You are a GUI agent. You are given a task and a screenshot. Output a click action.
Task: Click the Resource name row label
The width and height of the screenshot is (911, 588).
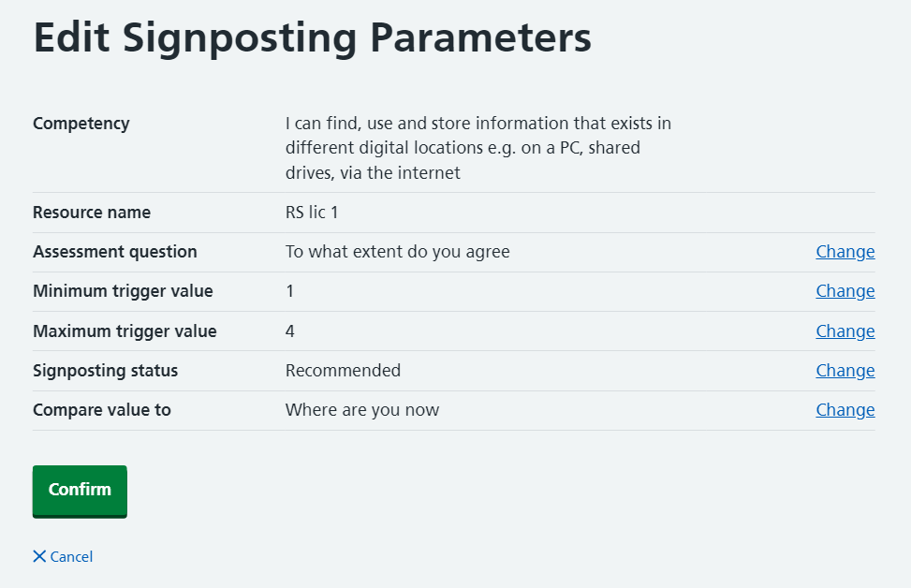pyautogui.click(x=92, y=213)
